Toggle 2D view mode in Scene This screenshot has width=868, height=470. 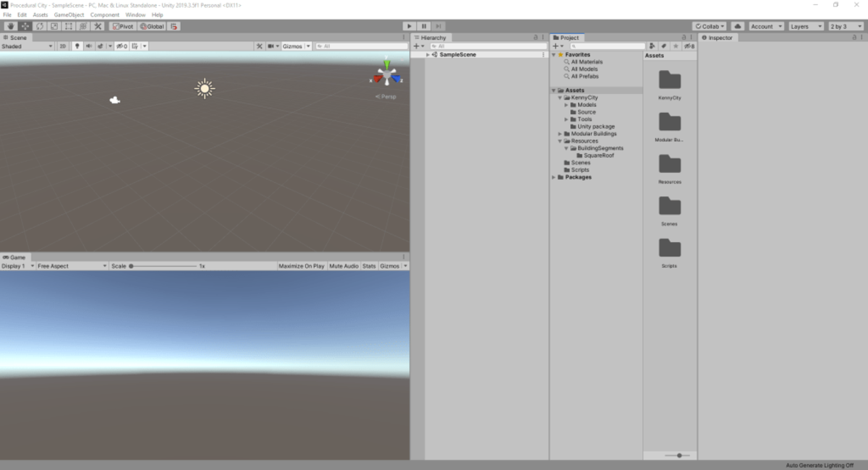click(x=63, y=46)
